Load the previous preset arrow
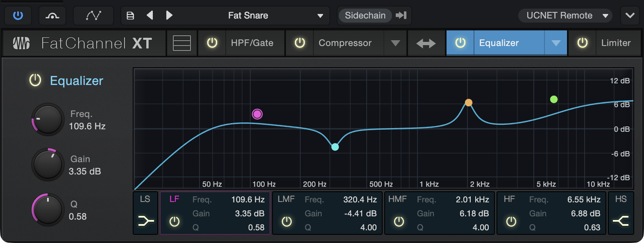The height and width of the screenshot is (243, 644). click(x=150, y=16)
